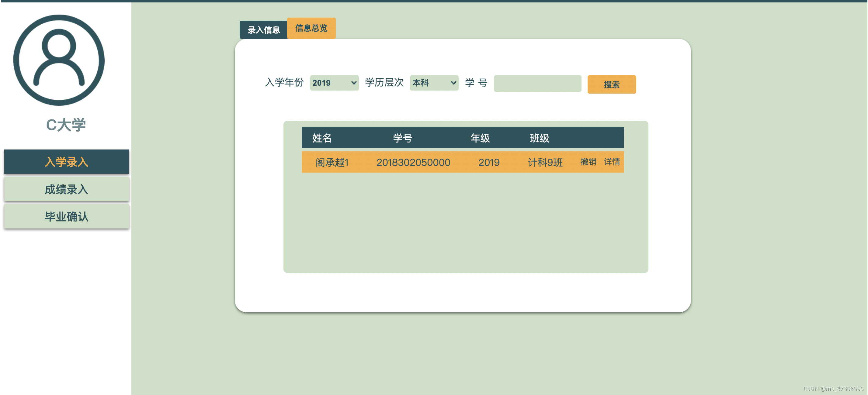The width and height of the screenshot is (868, 395).
Task: Click the 学号 search input field
Action: pyautogui.click(x=537, y=84)
